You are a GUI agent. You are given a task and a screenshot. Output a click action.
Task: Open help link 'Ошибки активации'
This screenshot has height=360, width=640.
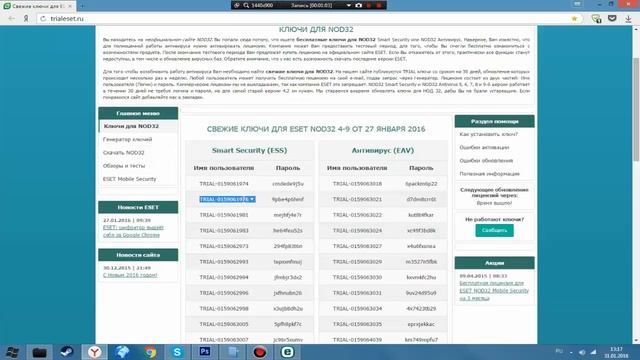(484, 147)
